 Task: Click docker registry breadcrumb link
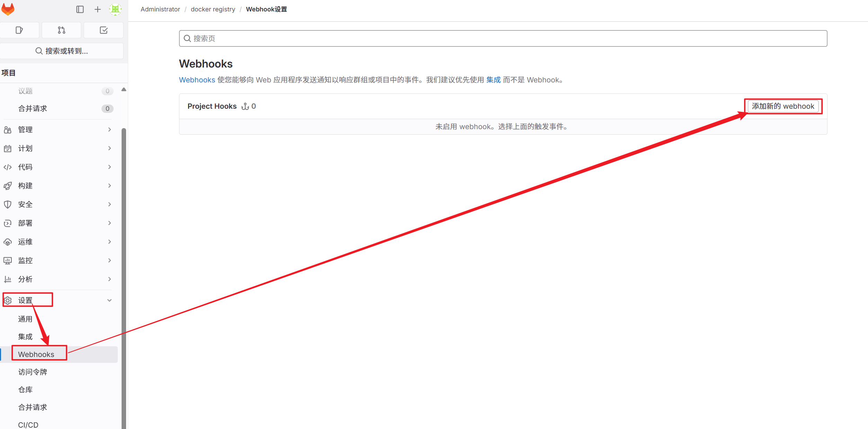coord(213,9)
